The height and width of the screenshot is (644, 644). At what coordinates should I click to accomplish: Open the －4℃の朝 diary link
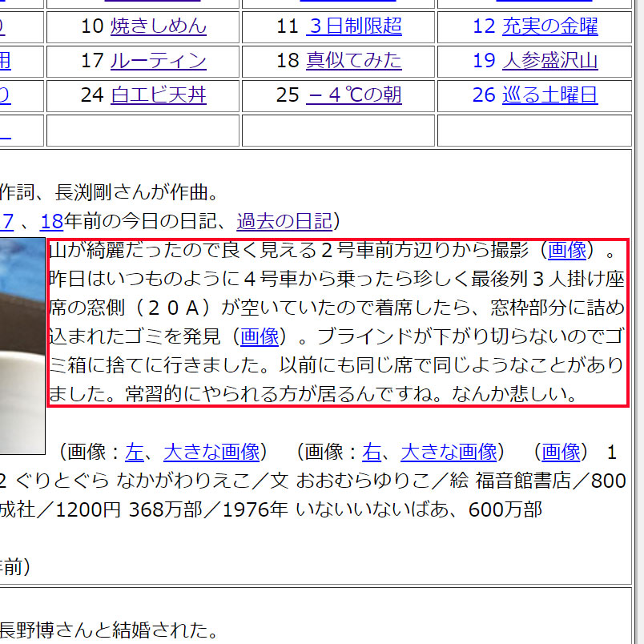(x=353, y=95)
